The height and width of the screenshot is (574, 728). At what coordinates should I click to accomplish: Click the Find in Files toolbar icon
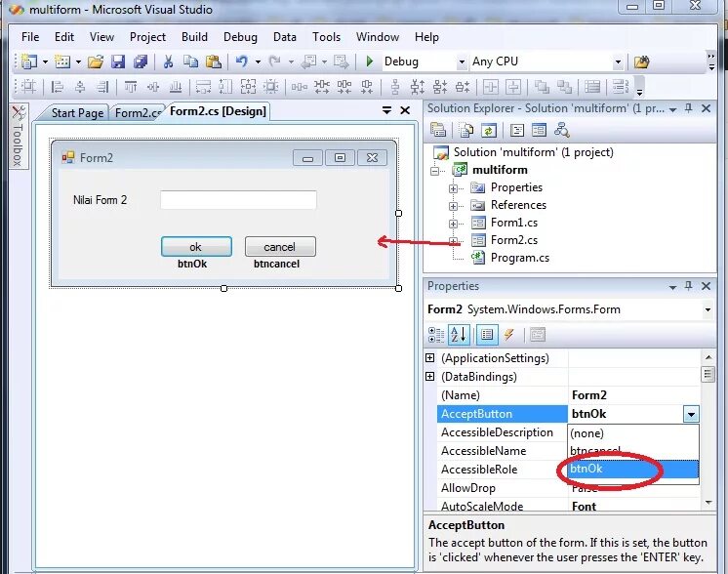pos(642,61)
